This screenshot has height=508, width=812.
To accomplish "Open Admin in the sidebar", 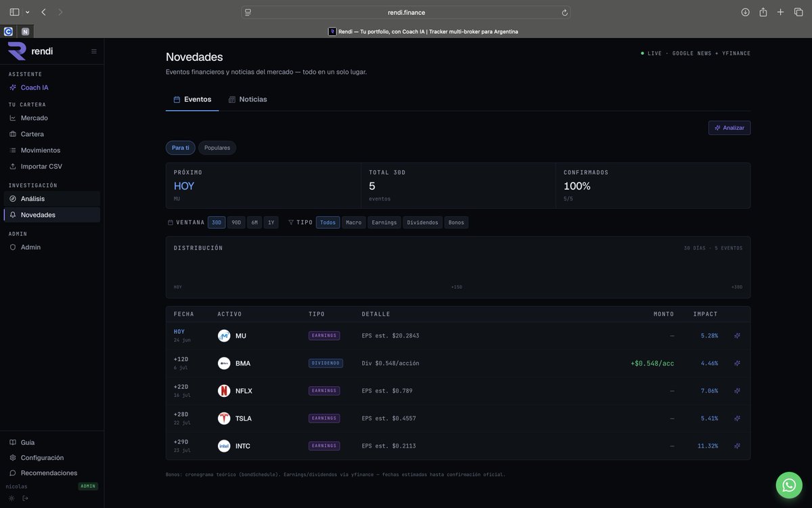I will pos(52,247).
